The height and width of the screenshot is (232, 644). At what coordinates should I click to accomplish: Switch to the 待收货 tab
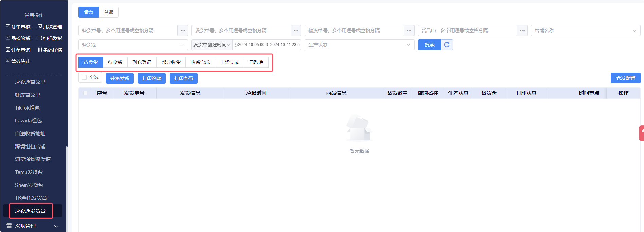115,62
